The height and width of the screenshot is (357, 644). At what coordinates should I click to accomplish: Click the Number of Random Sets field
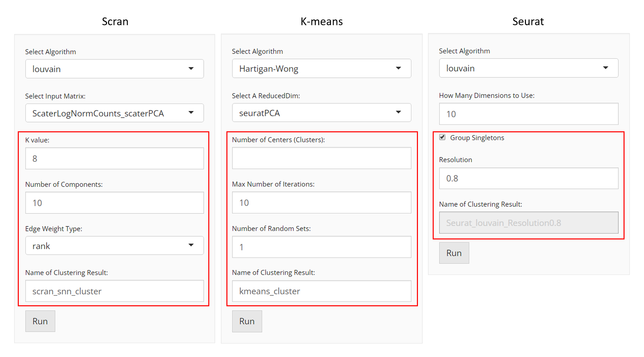pyautogui.click(x=321, y=247)
